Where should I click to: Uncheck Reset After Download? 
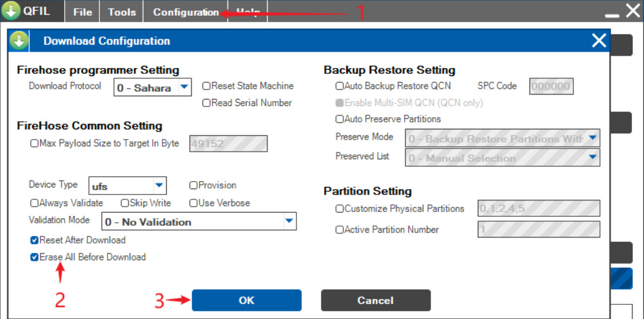[x=35, y=240]
